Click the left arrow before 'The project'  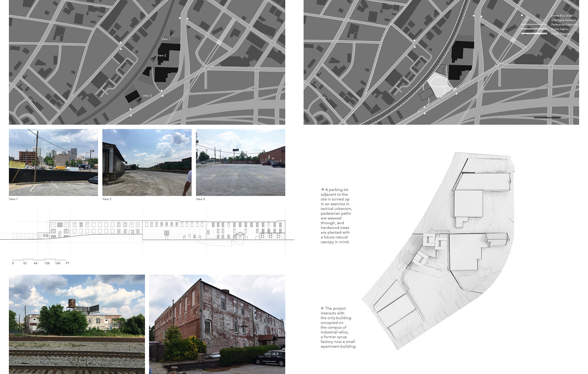click(x=322, y=309)
